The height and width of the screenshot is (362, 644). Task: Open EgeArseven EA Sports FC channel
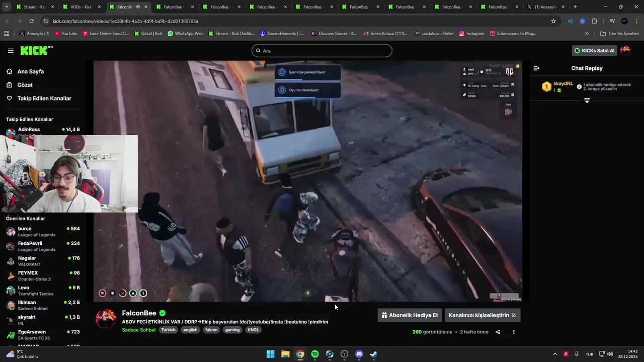(43, 335)
